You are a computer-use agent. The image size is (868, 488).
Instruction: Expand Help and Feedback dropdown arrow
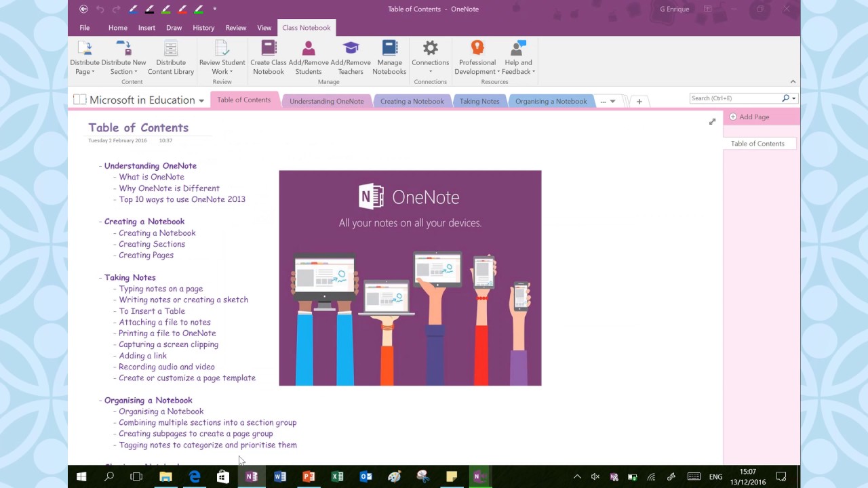tap(534, 72)
